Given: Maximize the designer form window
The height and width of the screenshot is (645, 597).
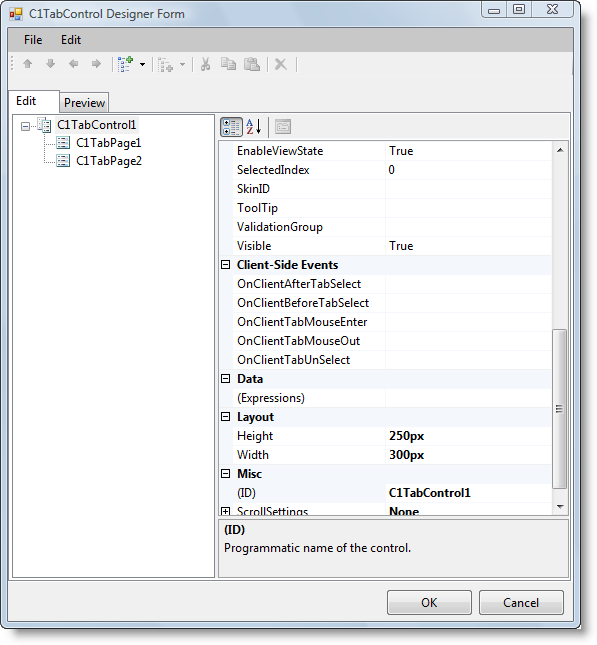Looking at the screenshot, I should pyautogui.click(x=519, y=9).
